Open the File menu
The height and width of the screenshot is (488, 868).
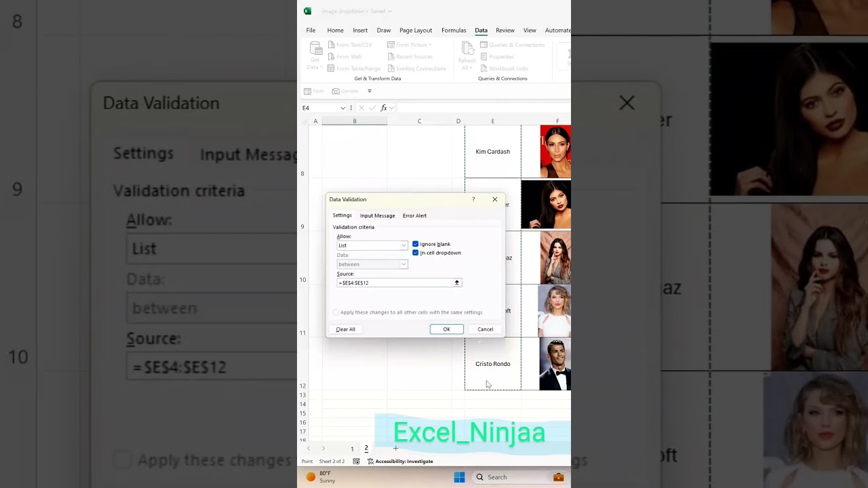pos(311,30)
